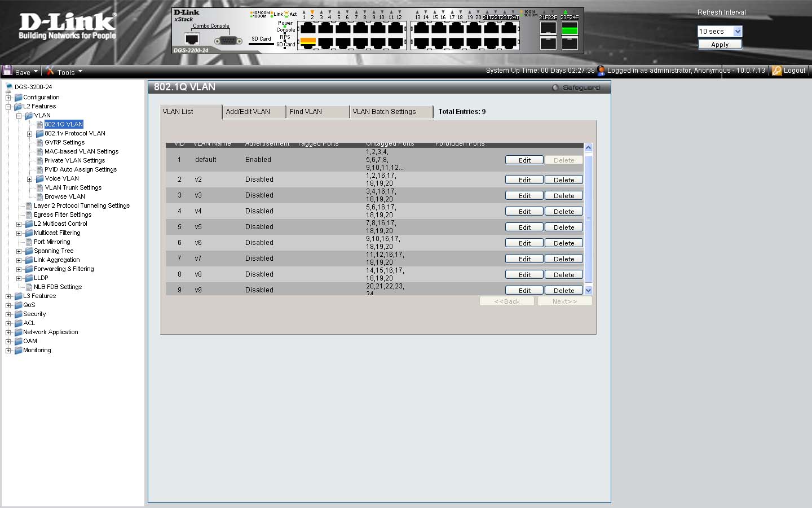Viewport: 812px width, 508px height.
Task: Open GVRP Settings in the tree
Action: (x=64, y=142)
